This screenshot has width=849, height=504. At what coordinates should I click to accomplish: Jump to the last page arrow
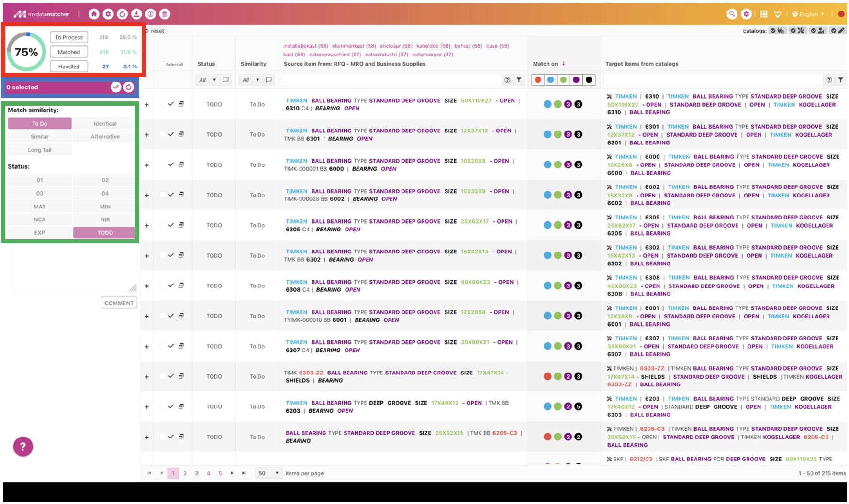(x=244, y=473)
